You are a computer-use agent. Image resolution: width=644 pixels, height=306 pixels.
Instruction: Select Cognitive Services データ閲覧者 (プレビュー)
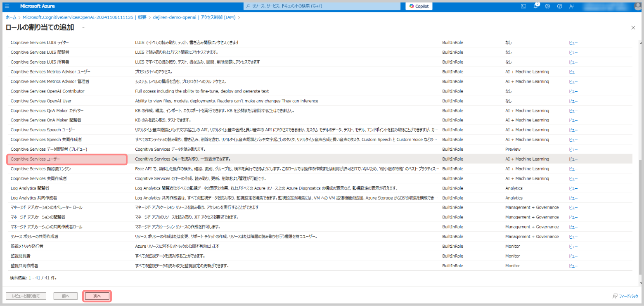point(49,149)
